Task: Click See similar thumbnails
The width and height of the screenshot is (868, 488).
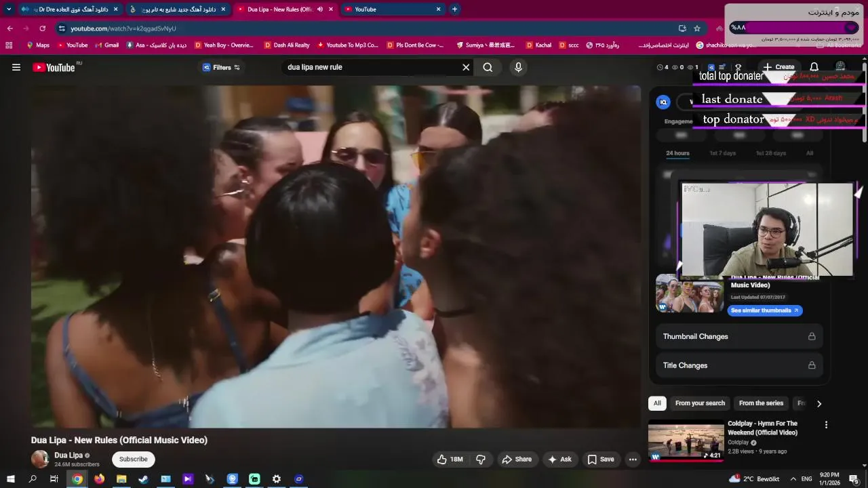Action: click(x=764, y=310)
